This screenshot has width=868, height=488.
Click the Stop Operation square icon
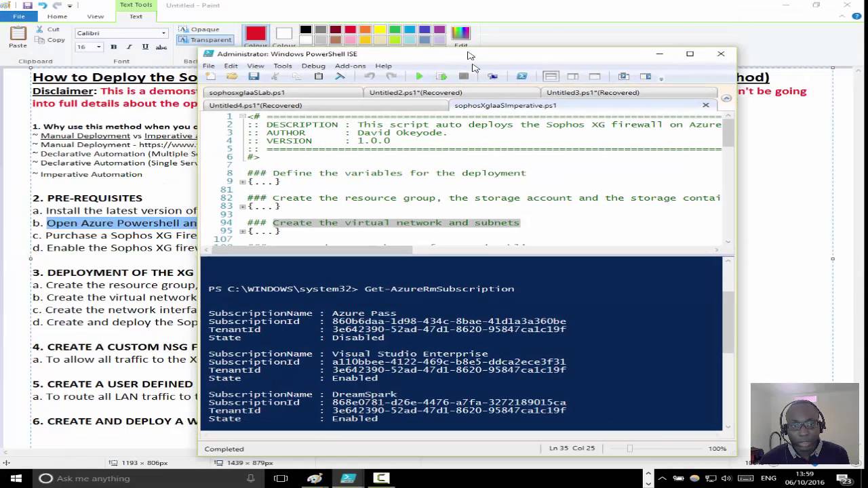[x=463, y=77]
